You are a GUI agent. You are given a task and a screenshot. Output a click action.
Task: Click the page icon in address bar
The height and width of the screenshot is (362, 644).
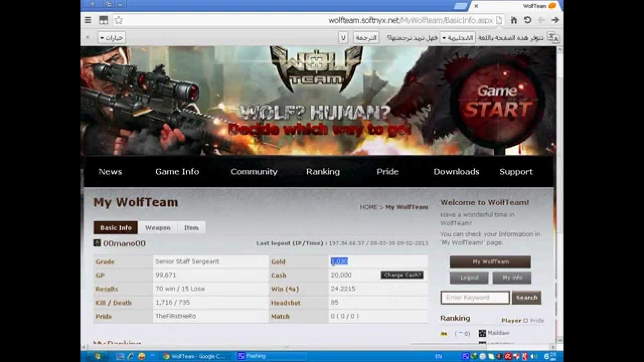click(499, 20)
